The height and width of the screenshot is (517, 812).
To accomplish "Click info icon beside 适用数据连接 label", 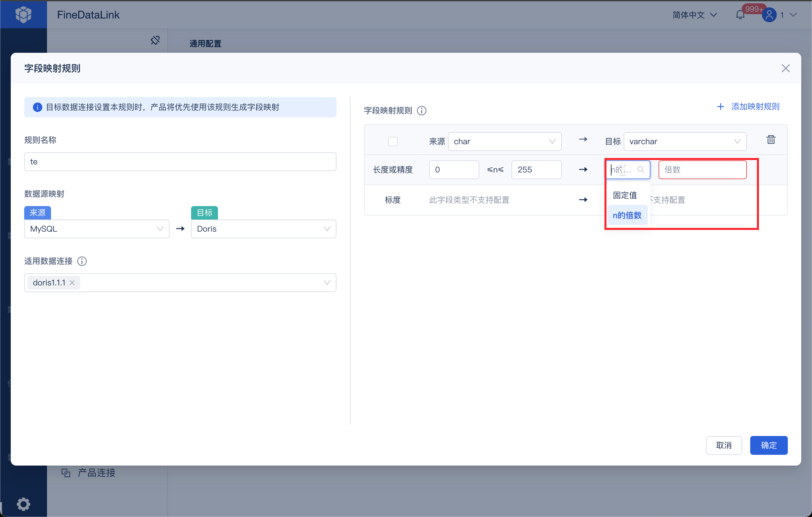I will (82, 261).
